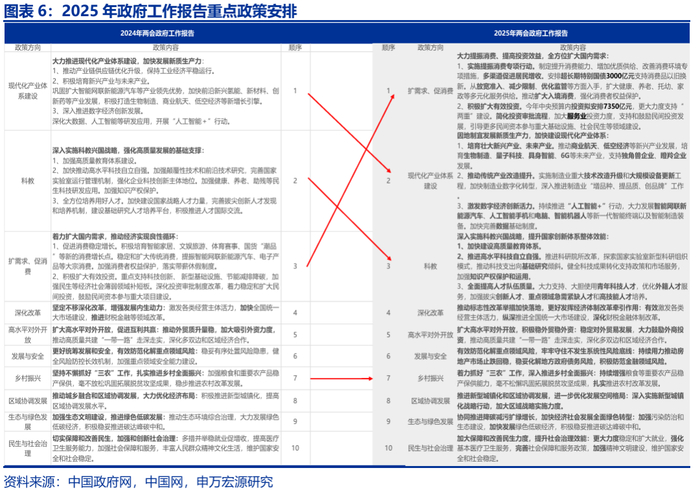Click 扩需求、促消费 in the 2025 table
This screenshot has height=490, width=700.
tap(430, 91)
